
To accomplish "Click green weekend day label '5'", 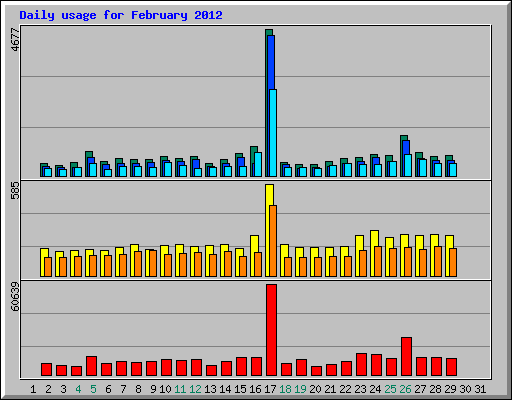I will point(93,389).
